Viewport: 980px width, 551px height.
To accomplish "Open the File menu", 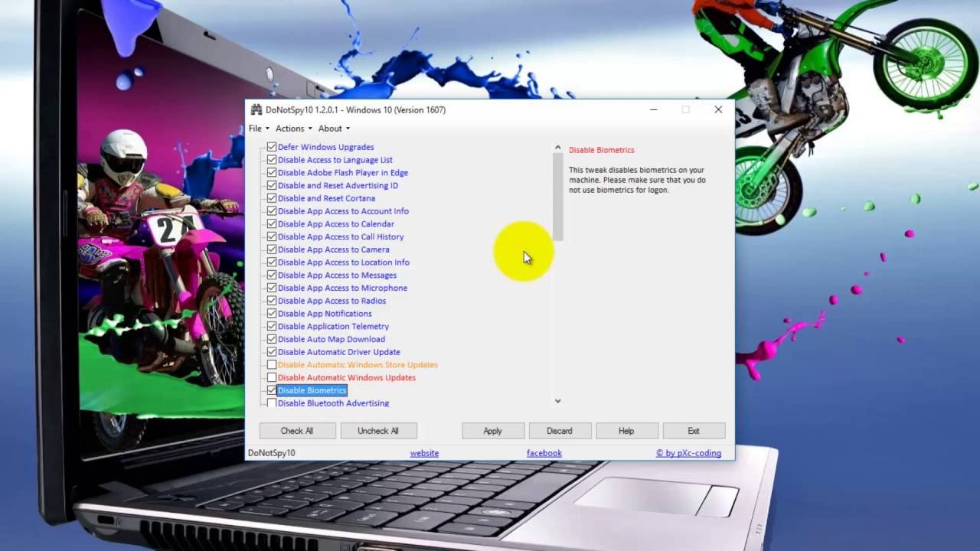I will (259, 129).
